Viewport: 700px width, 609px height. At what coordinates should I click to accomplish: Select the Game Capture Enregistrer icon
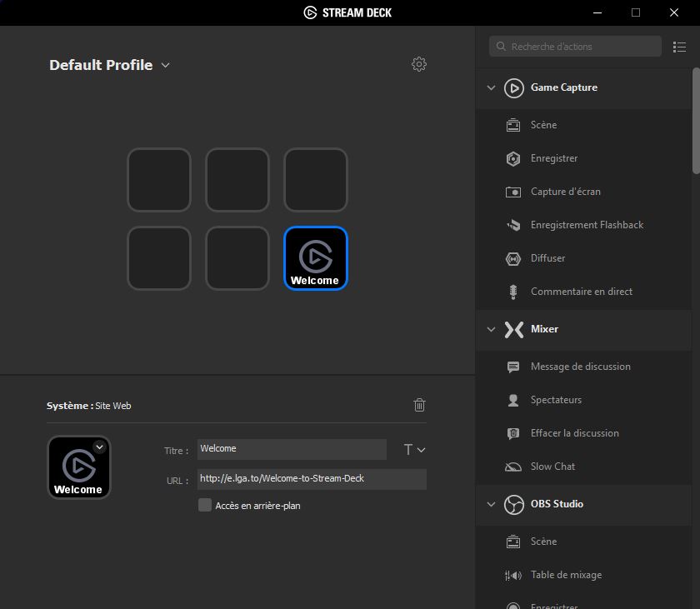point(513,158)
